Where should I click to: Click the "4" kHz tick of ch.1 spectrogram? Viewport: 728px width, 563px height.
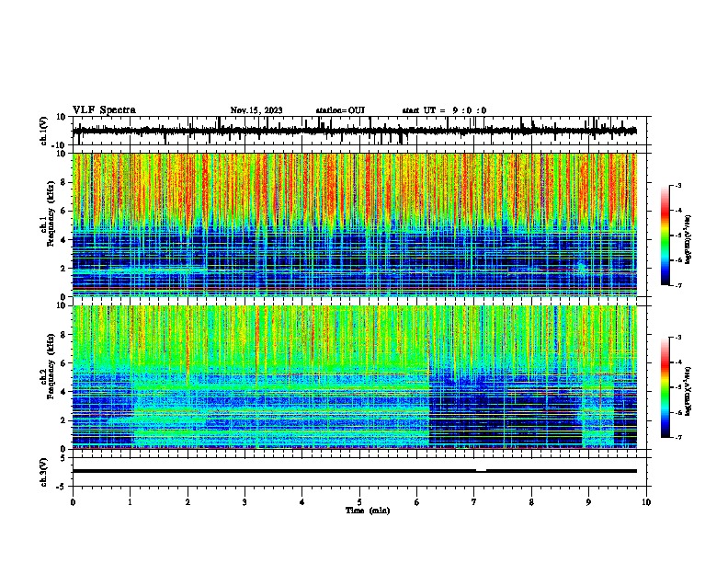click(63, 240)
